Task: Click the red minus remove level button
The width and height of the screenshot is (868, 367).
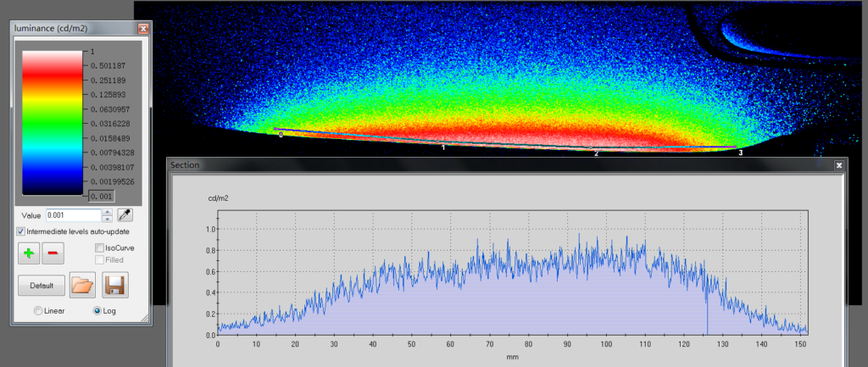Action: click(x=53, y=252)
